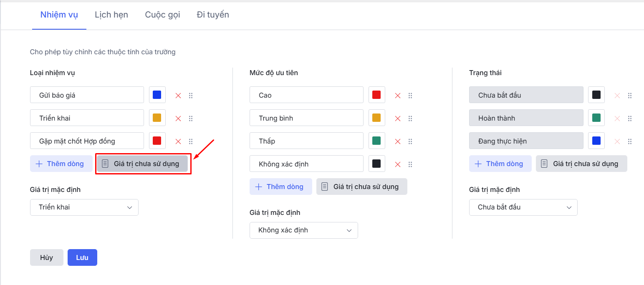Go to the 'Đi tuyến' tab

coord(213,15)
